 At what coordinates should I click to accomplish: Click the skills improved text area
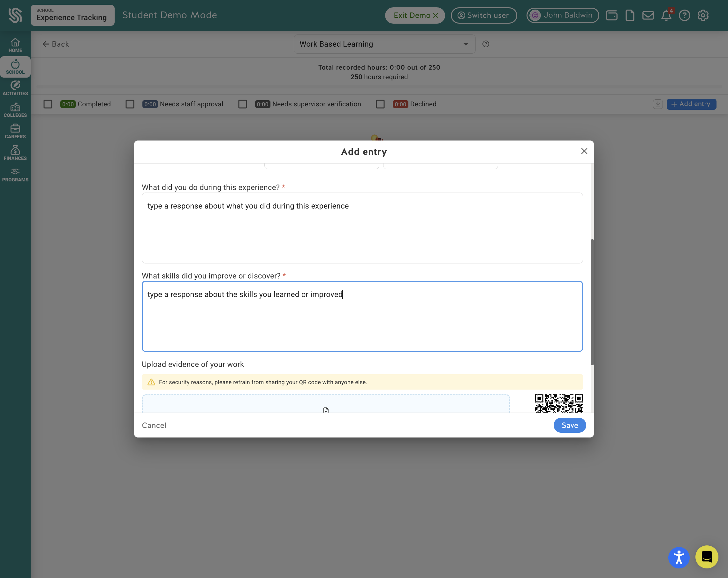(362, 316)
